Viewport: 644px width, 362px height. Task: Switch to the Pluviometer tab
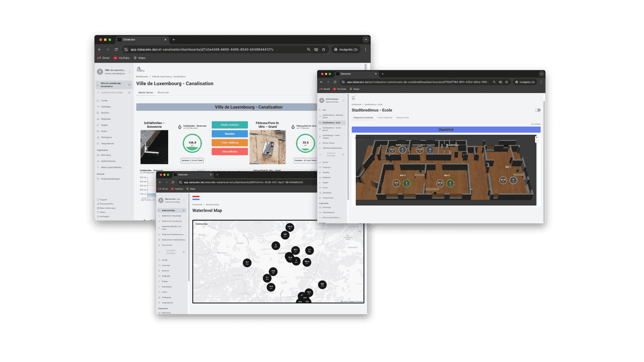point(163,92)
